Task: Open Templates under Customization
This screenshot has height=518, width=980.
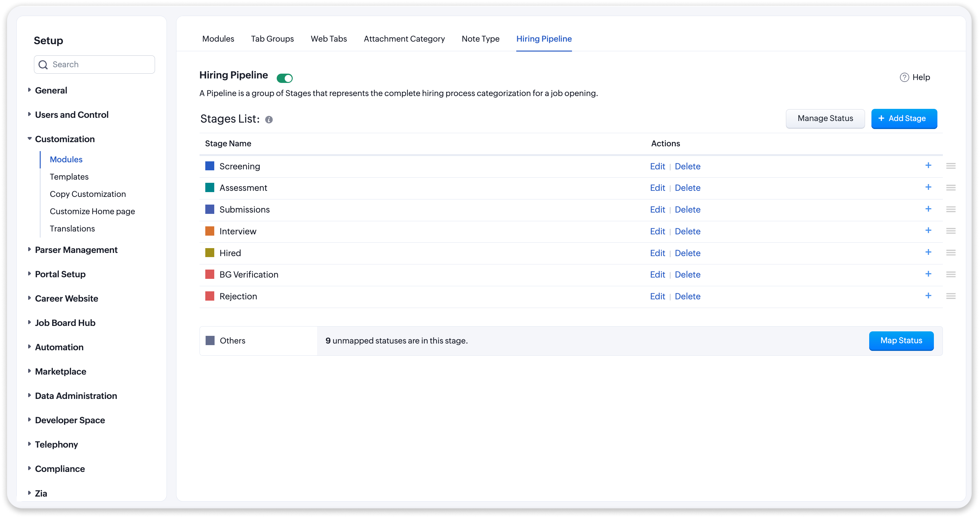Action: pos(69,177)
